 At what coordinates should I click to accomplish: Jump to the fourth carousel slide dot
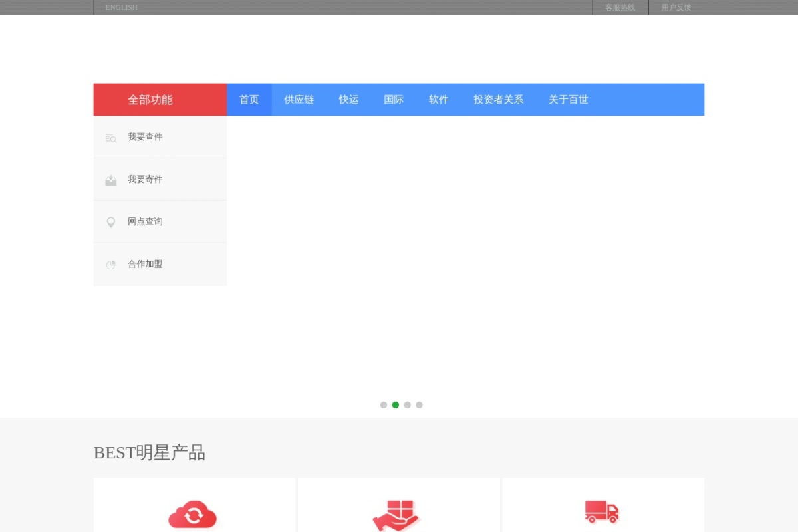coord(419,405)
